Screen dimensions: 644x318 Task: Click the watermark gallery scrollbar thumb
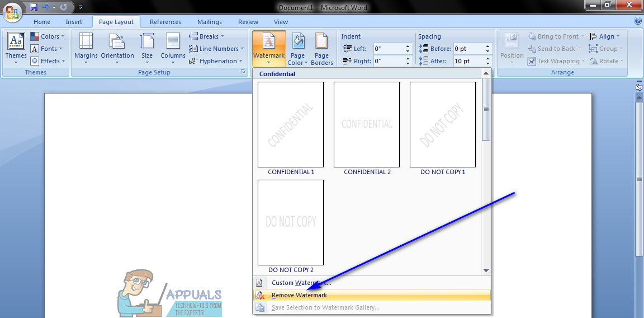tap(486, 109)
